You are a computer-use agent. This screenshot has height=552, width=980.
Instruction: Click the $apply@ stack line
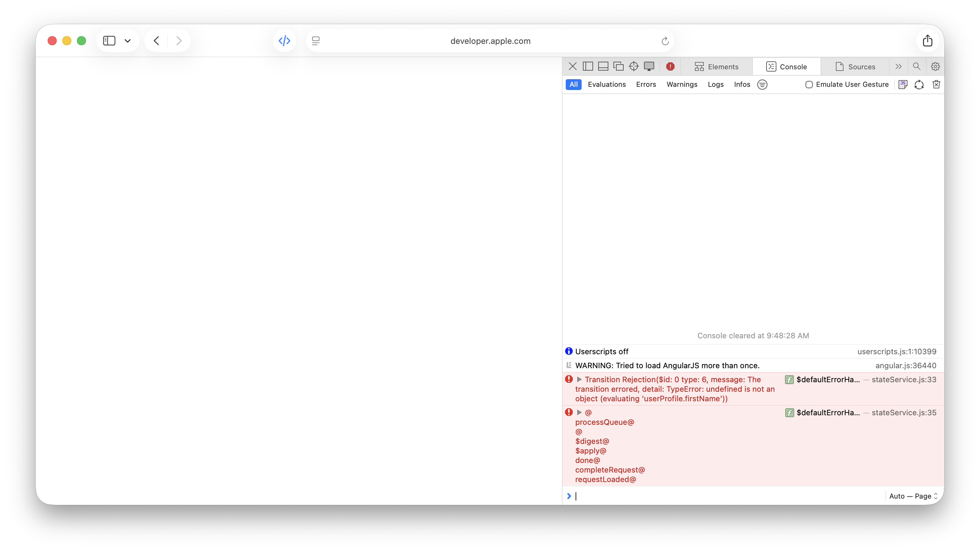591,451
